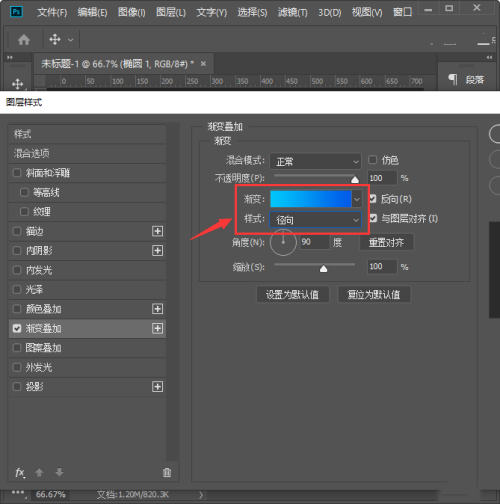Screen dimensions: 500x504
Task: Open the 选择(S) menu
Action: tap(252, 13)
